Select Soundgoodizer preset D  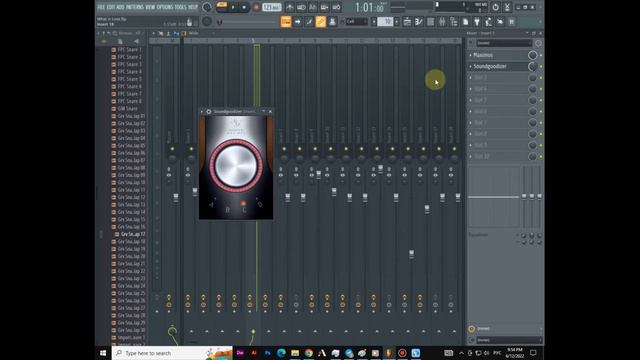(x=260, y=204)
